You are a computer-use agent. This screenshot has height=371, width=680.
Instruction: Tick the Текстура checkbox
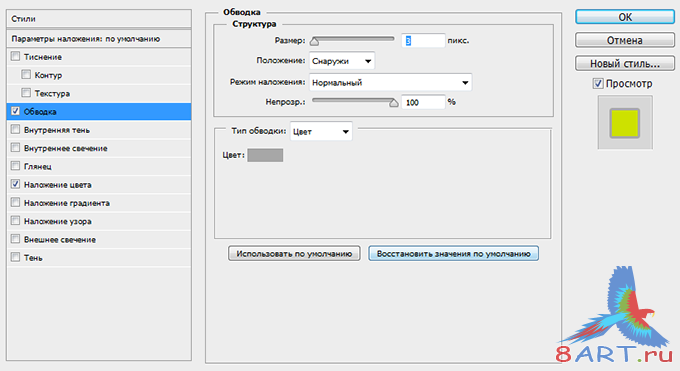tap(26, 93)
